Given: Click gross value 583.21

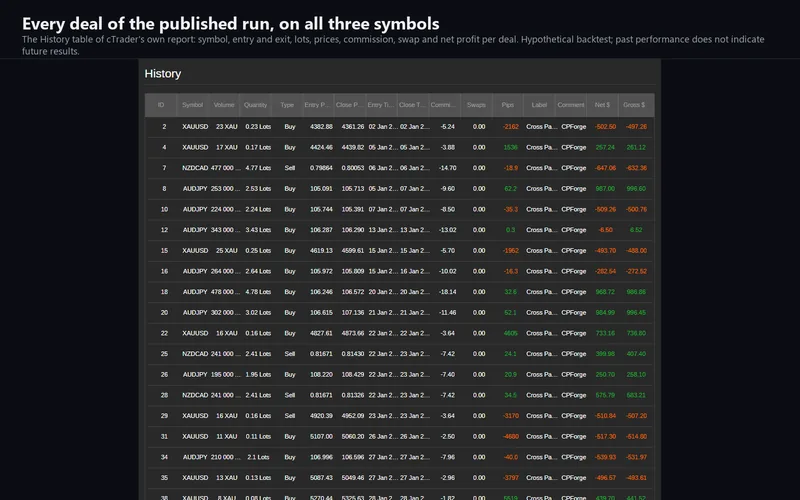Looking at the screenshot, I should 636,395.
